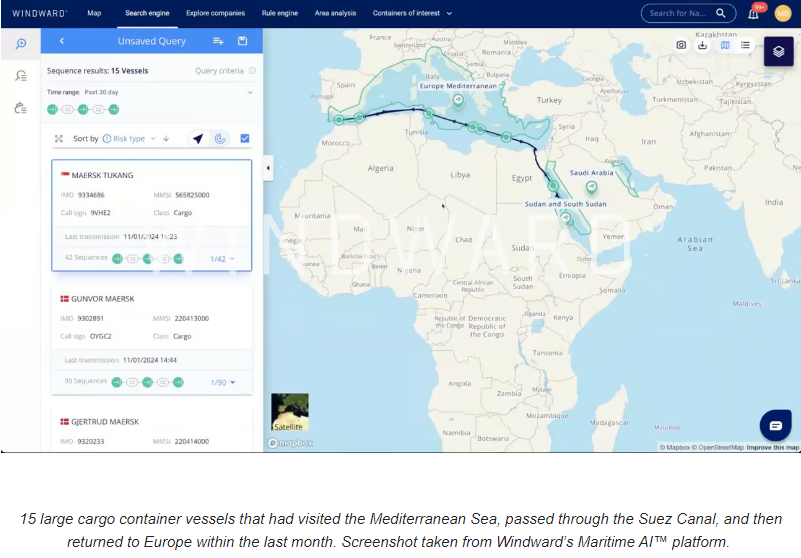The width and height of the screenshot is (801, 558).
Task: Switch to Search engine tab
Action: [147, 13]
